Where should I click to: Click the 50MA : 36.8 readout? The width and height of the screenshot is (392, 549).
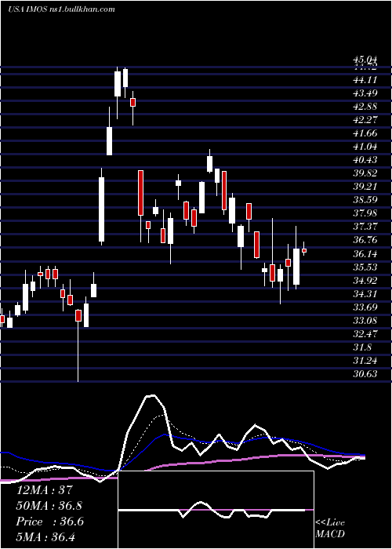pos(50,506)
